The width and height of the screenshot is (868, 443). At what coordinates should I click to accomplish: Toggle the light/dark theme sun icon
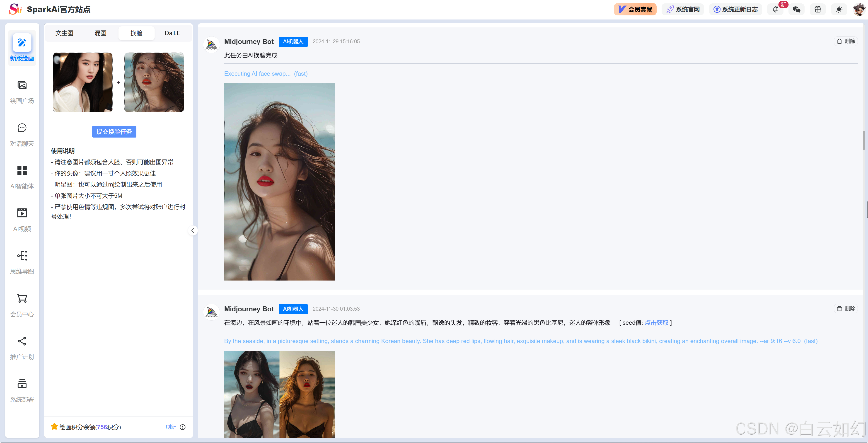tap(839, 10)
